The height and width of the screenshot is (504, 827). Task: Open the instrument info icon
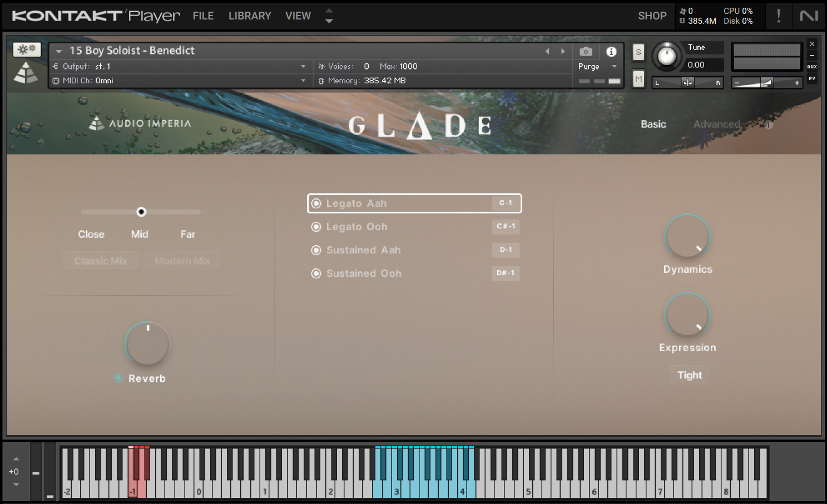coord(611,52)
